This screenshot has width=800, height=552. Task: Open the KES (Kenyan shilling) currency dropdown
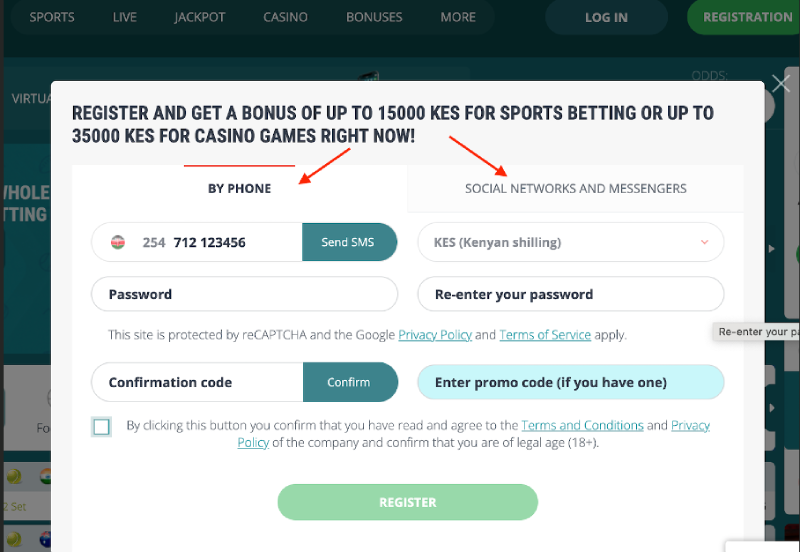click(x=570, y=242)
